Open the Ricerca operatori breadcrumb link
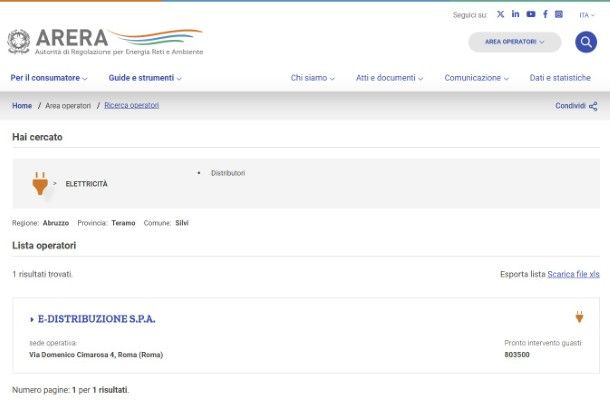Screen dimensions: 610x401 tap(131, 105)
